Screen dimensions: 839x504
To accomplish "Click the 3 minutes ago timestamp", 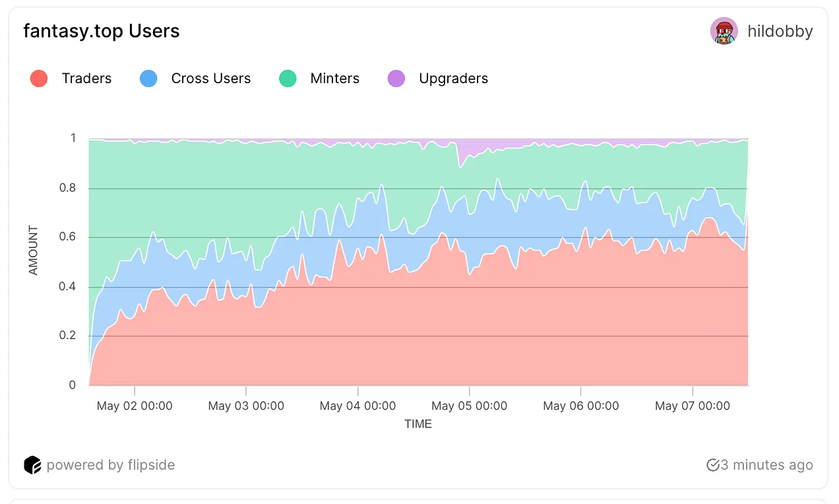I will [766, 465].
